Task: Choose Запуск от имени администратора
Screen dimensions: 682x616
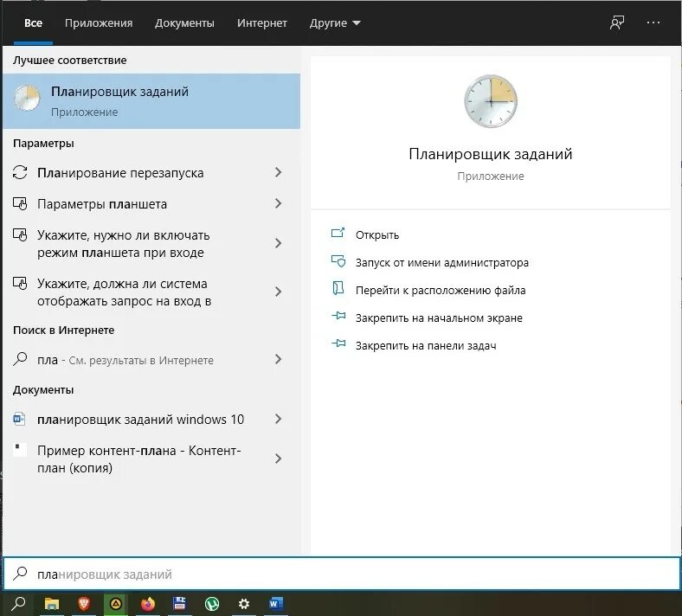Action: pos(442,262)
